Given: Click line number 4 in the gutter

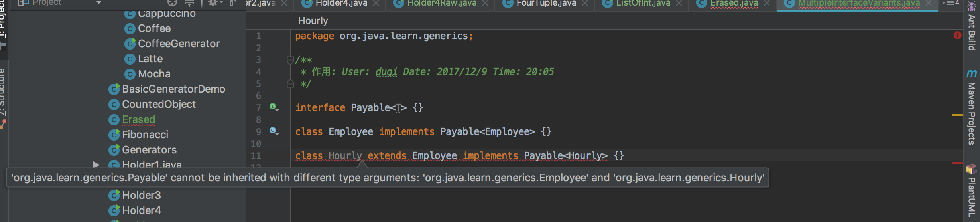Looking at the screenshot, I should pos(258,72).
